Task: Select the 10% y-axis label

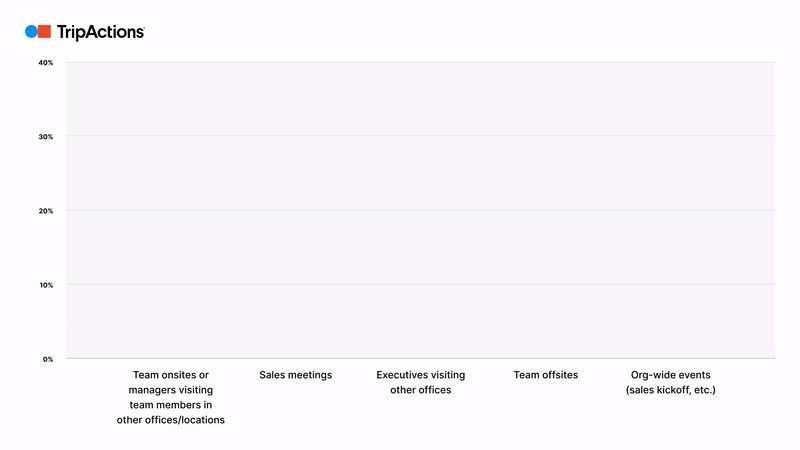Action: coord(46,285)
